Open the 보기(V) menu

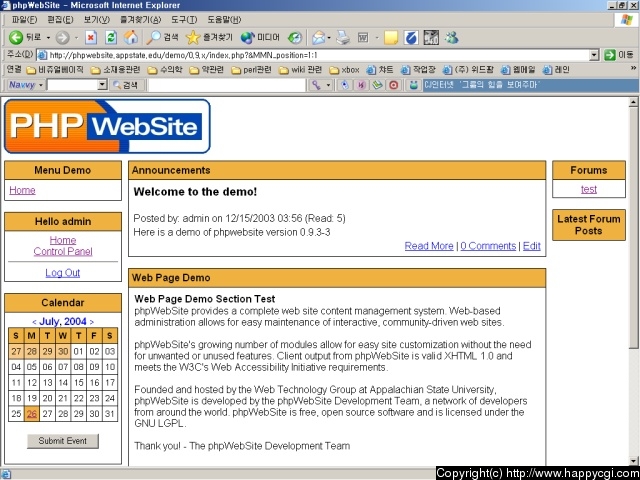click(96, 20)
